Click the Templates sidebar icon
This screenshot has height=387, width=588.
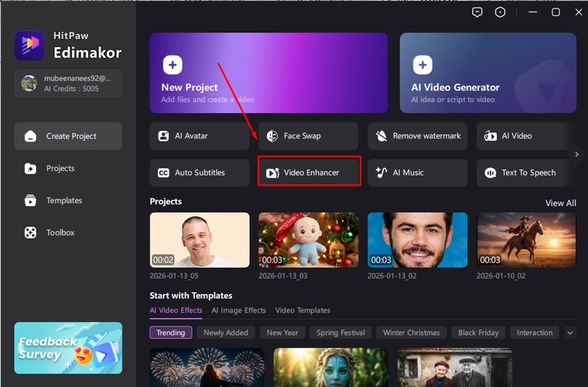point(30,200)
